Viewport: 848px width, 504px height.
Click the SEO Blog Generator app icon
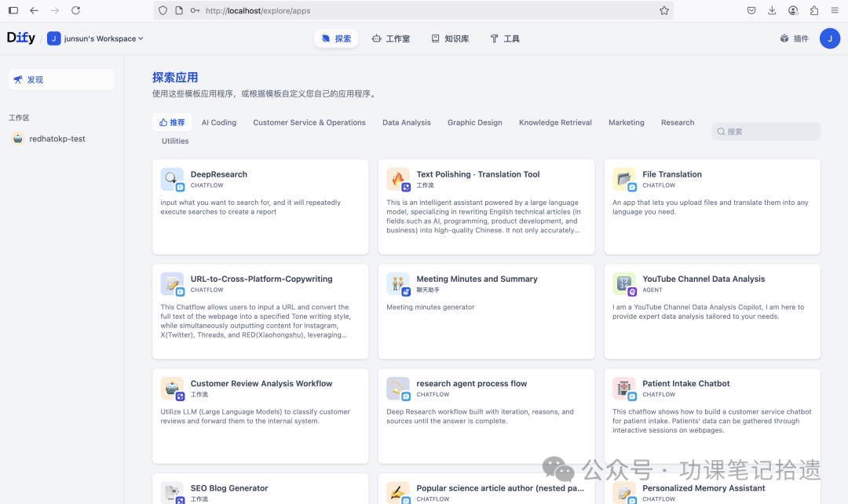click(x=172, y=492)
